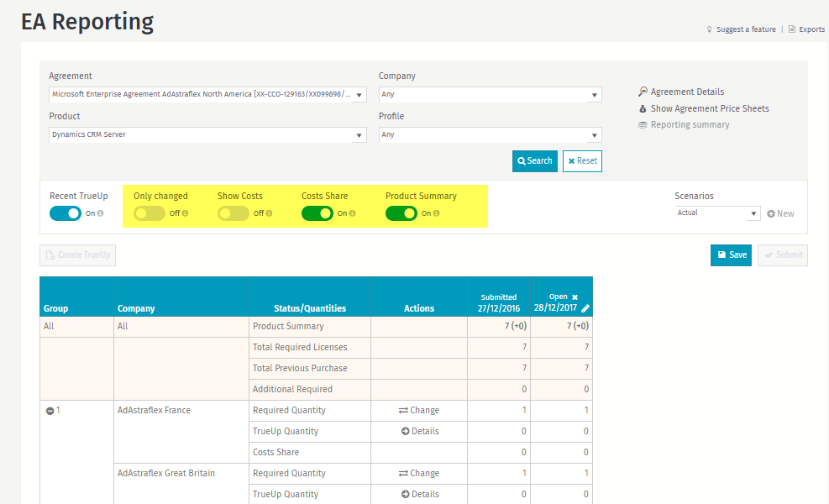Screen dimensions: 829x504
Task: Expand the Scenarios dropdown showing Actual
Action: pyautogui.click(x=717, y=213)
